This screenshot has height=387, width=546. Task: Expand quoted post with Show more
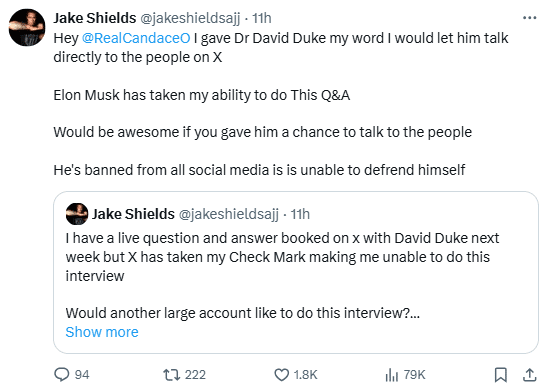[x=102, y=332]
